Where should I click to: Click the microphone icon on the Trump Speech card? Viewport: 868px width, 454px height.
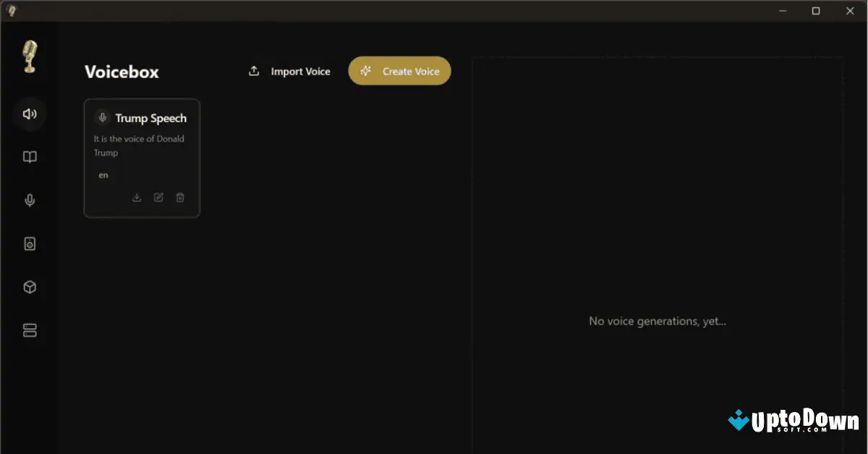coord(101,118)
